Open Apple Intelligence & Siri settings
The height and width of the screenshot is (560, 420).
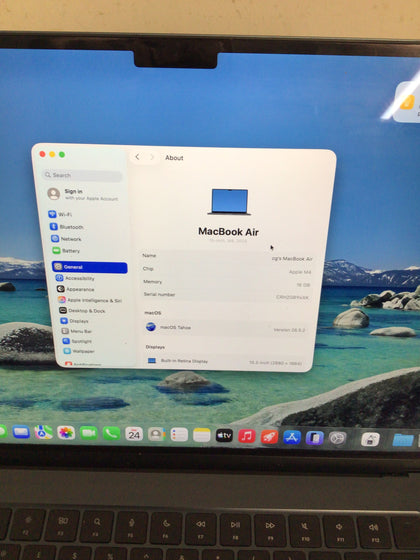[x=90, y=300]
